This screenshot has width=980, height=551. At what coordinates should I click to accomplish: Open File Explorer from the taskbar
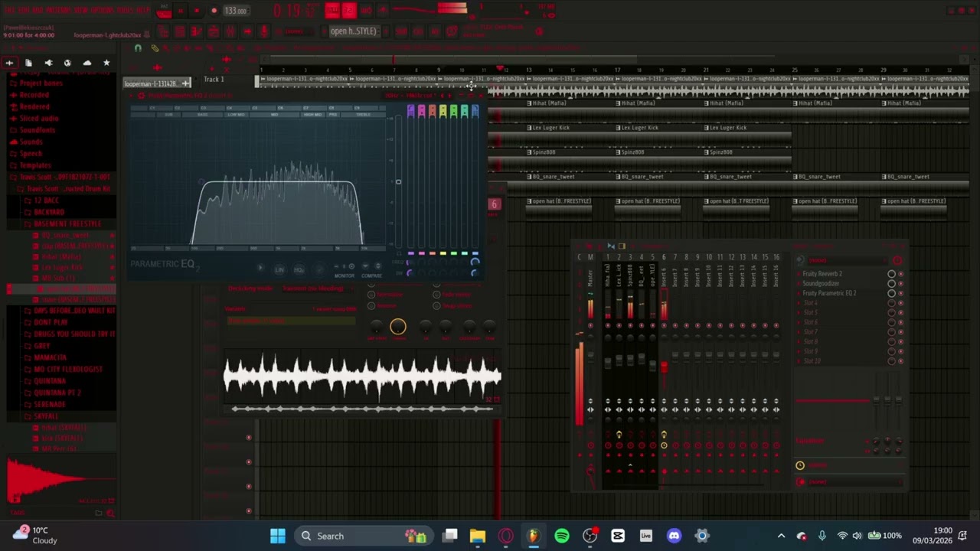478,536
